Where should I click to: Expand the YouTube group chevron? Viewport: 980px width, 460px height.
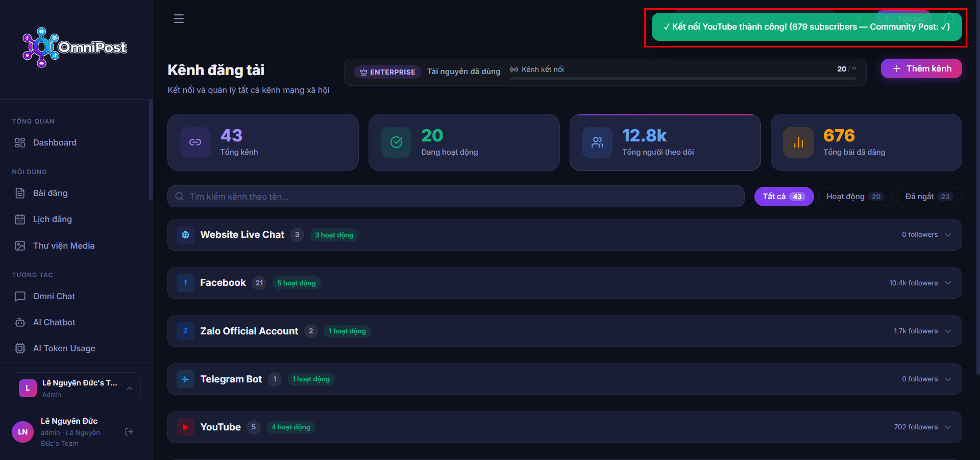pyautogui.click(x=948, y=427)
